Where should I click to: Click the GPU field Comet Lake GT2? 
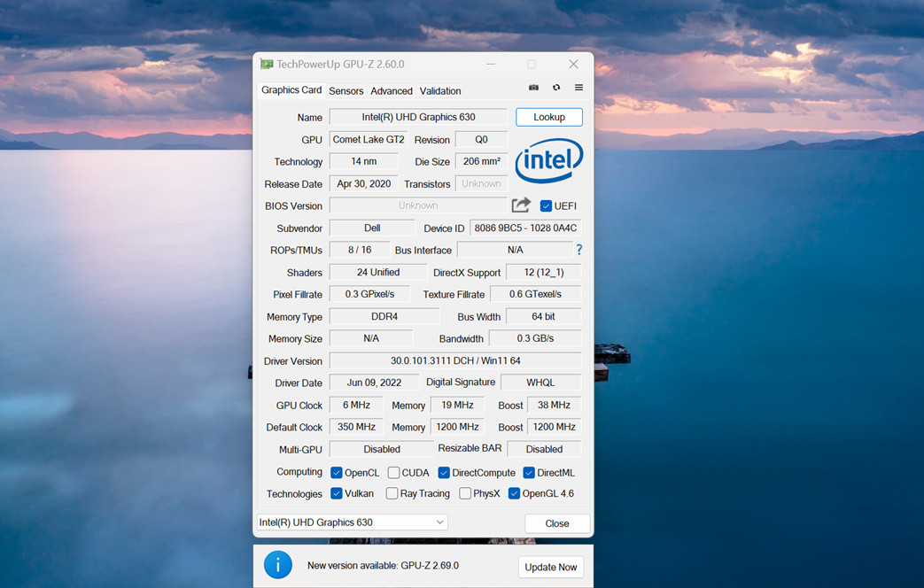point(369,140)
